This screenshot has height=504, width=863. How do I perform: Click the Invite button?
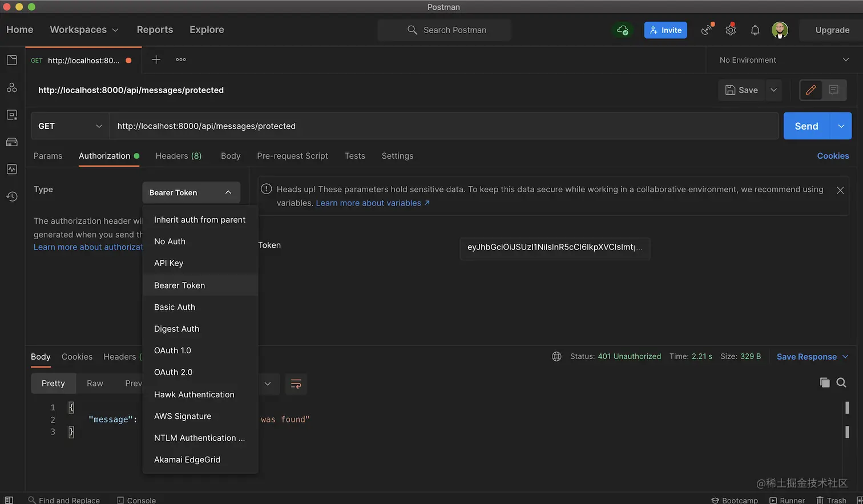point(666,30)
